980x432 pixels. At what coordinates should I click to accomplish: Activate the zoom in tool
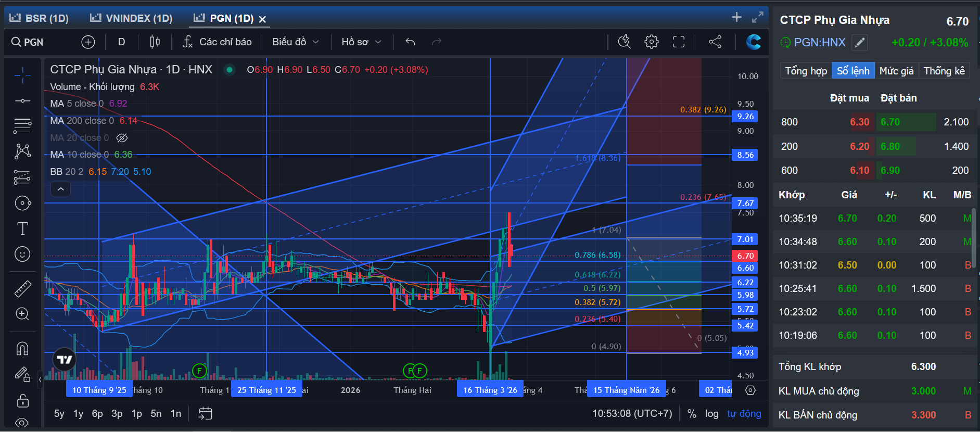click(x=22, y=314)
